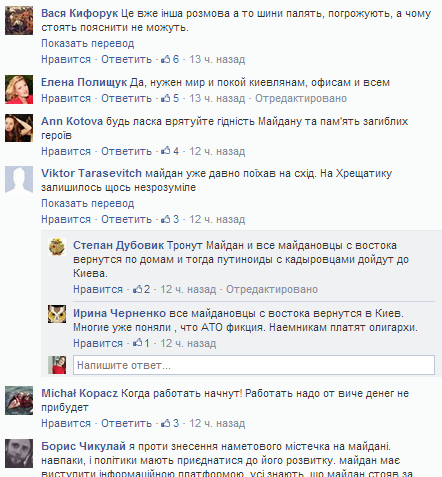442x477 pixels.
Task: Click the Напишите ответ reply field
Action: click(254, 365)
